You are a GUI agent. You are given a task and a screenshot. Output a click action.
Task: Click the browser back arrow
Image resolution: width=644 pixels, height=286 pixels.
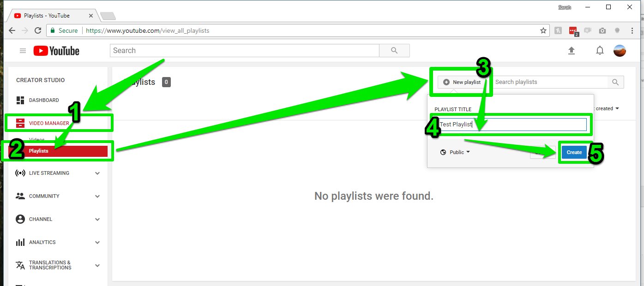coord(12,30)
